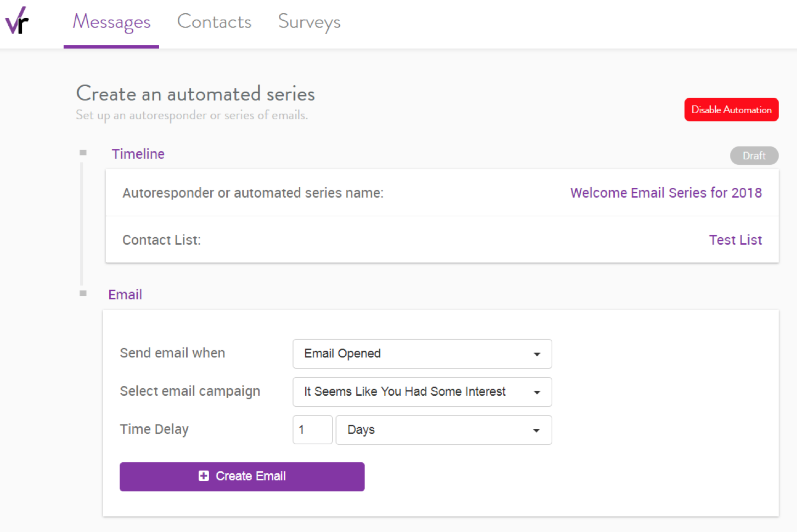Select the Test List contact list
797x532 pixels.
pyautogui.click(x=736, y=240)
